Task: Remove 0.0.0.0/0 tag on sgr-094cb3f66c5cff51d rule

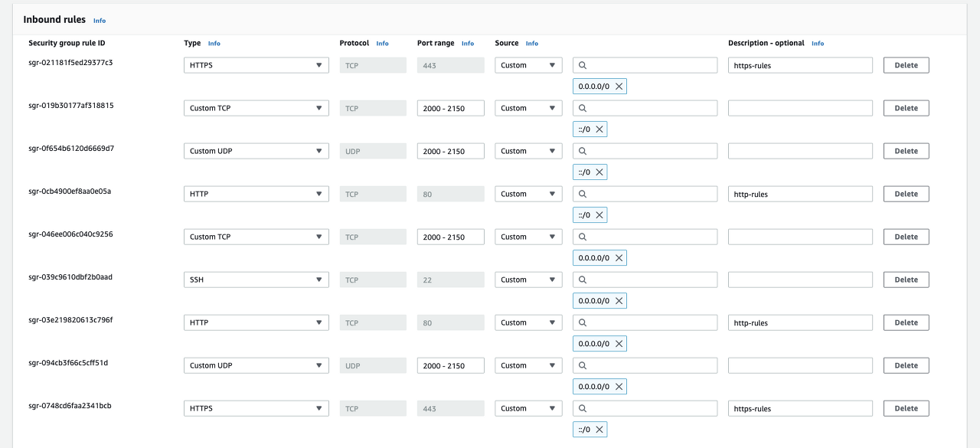Action: (619, 387)
